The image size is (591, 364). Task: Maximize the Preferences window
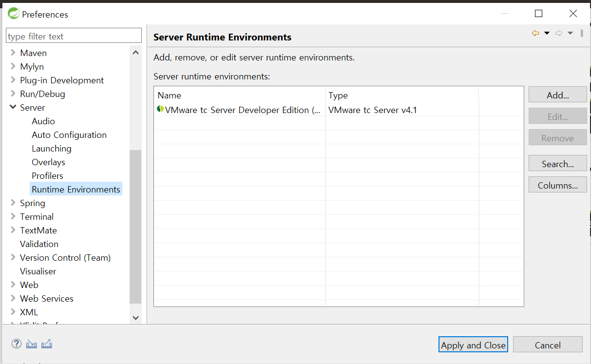(538, 14)
